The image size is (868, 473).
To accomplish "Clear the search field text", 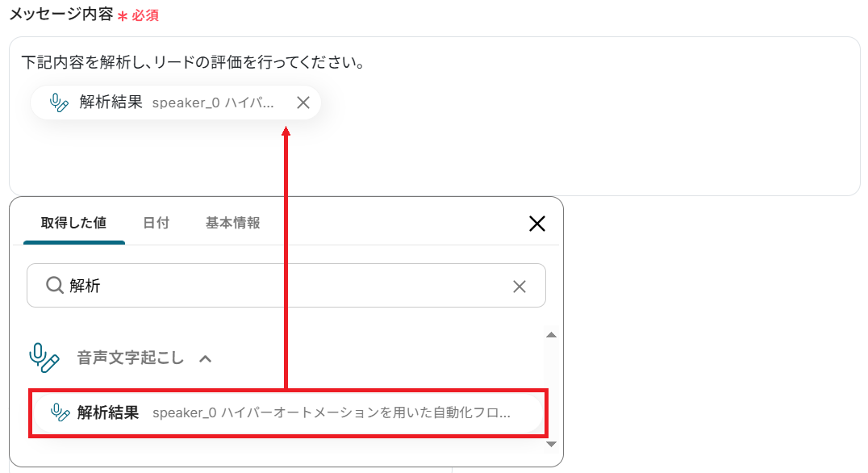I will point(520,287).
